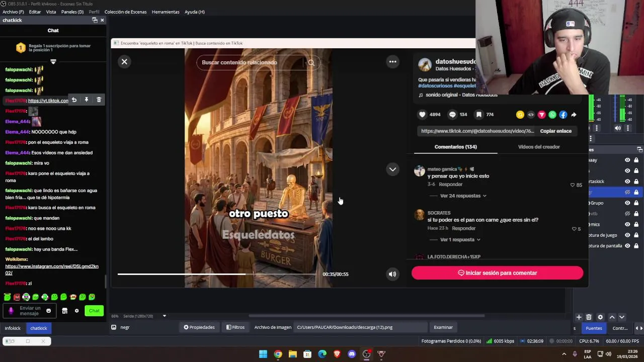This screenshot has width=644, height=362.
Task: Click the search magnifier in TikTok search bar
Action: [311, 63]
